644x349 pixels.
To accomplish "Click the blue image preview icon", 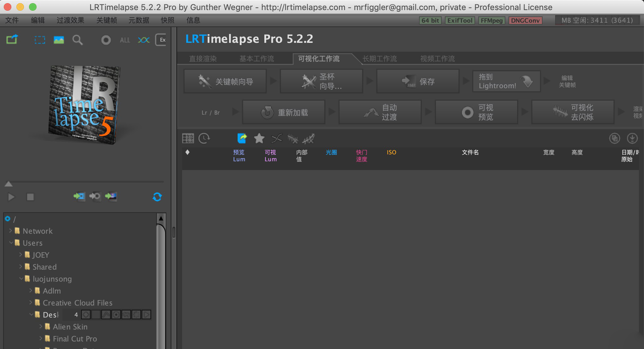I will tap(59, 40).
